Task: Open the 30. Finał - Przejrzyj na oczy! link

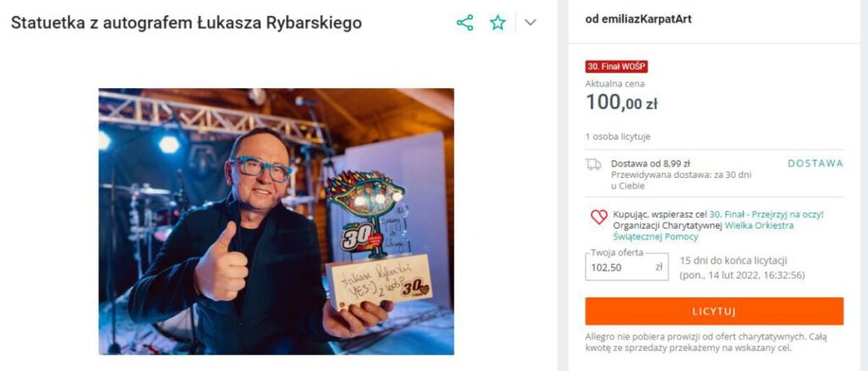Action: (x=766, y=214)
